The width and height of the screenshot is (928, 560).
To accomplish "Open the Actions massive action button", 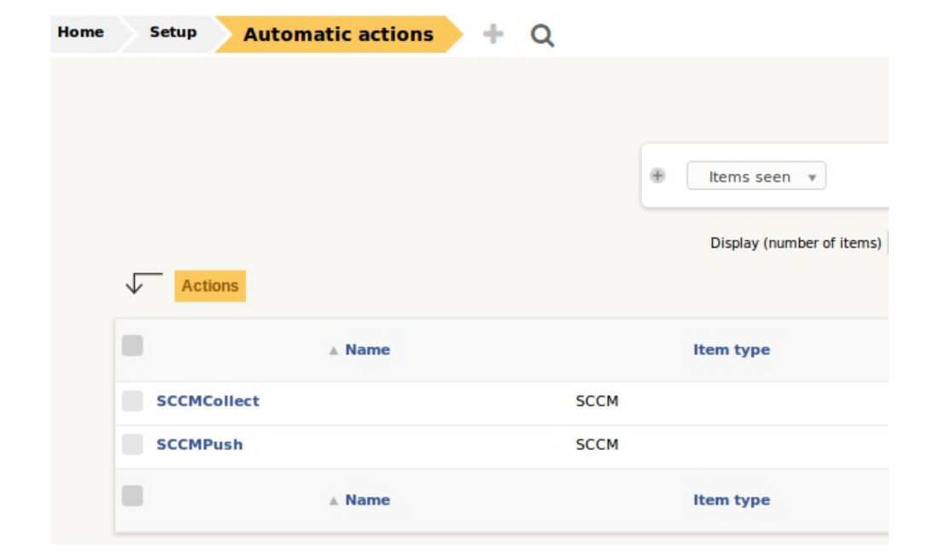I will point(210,286).
